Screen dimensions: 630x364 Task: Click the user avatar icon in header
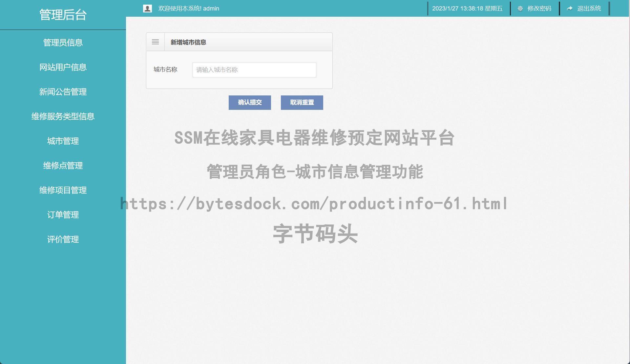(x=147, y=9)
